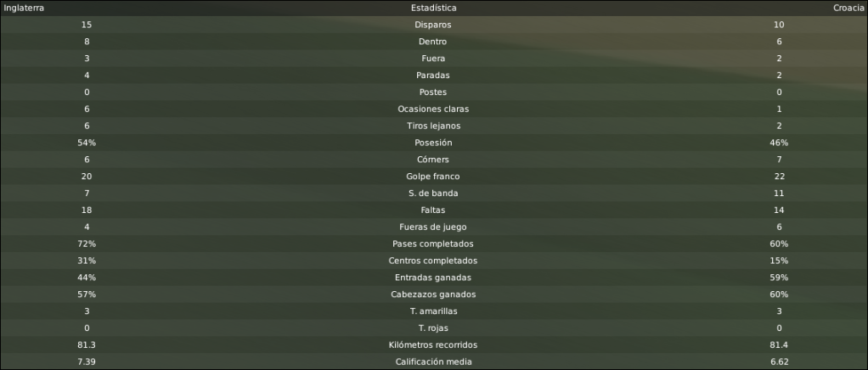Select the Pases completados row

point(434,244)
